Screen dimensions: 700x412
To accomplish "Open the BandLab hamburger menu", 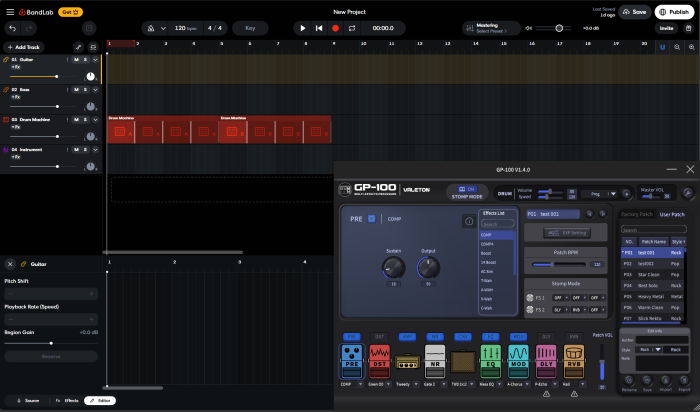I will 10,12.
